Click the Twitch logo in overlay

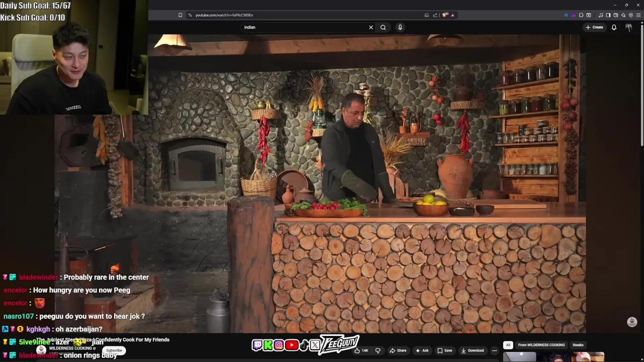point(257,345)
